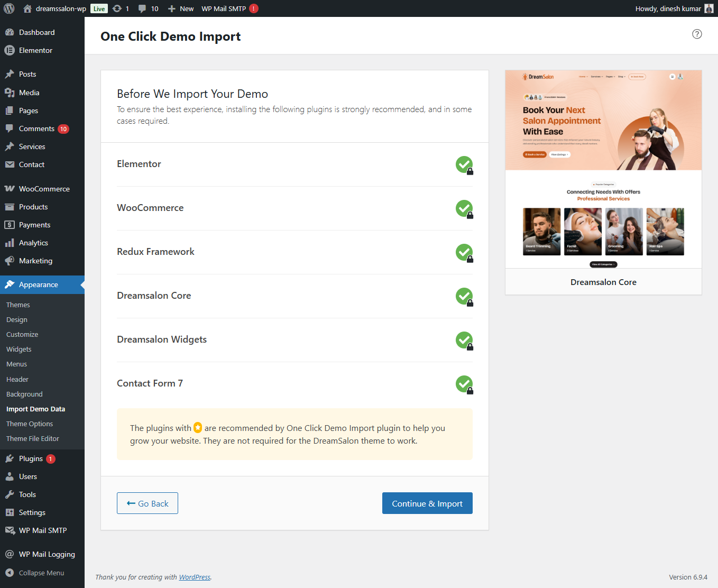Open the Header submenu item
Image resolution: width=718 pixels, height=588 pixels.
click(x=17, y=379)
